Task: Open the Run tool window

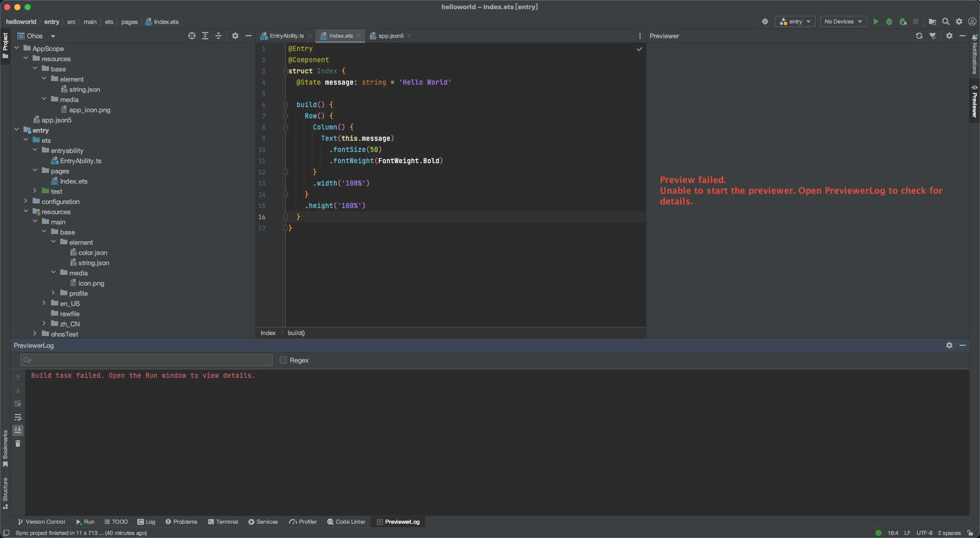Action: [x=85, y=522]
